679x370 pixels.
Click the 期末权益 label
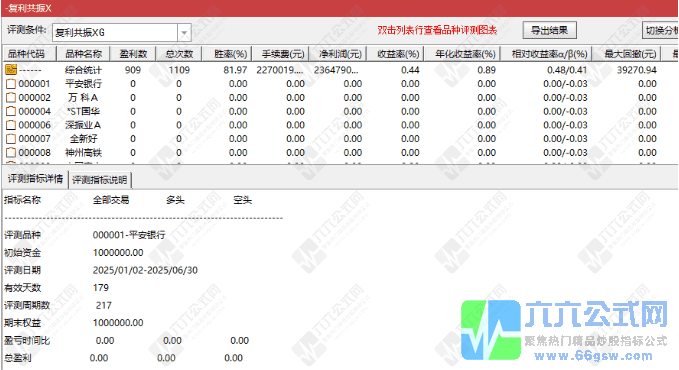[23, 323]
